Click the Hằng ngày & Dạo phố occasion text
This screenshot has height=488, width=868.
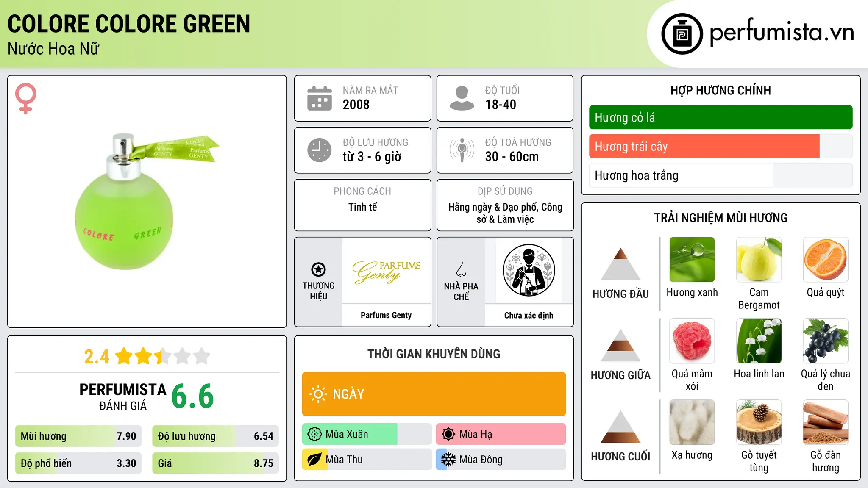click(505, 213)
